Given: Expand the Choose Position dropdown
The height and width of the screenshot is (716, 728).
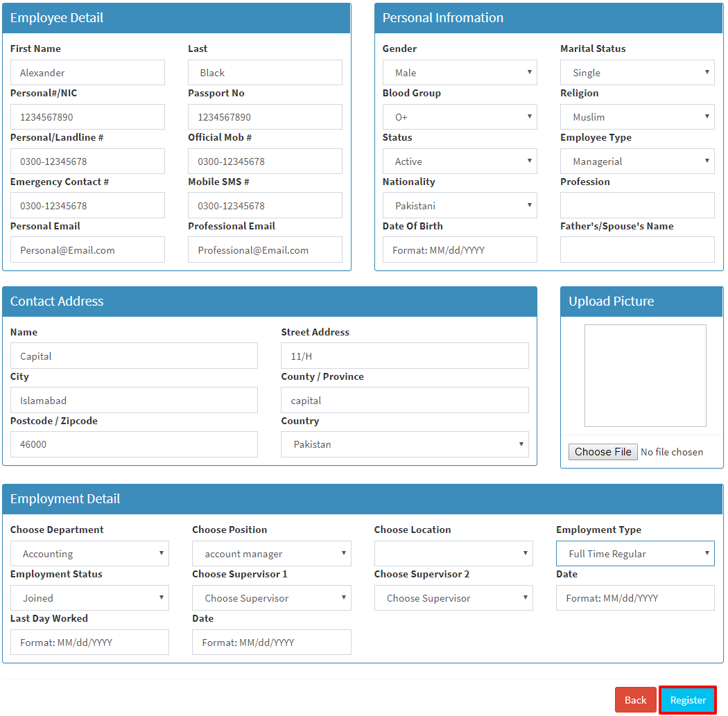Looking at the screenshot, I should 272,554.
